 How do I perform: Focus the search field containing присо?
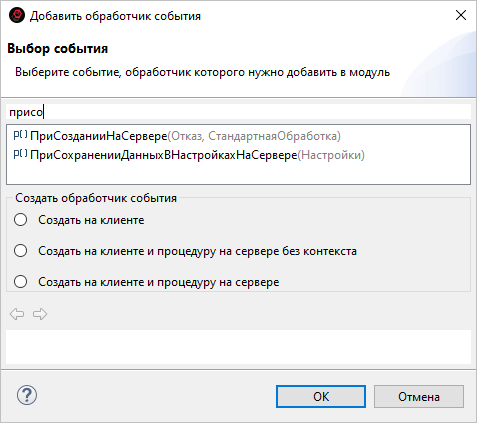click(x=238, y=112)
